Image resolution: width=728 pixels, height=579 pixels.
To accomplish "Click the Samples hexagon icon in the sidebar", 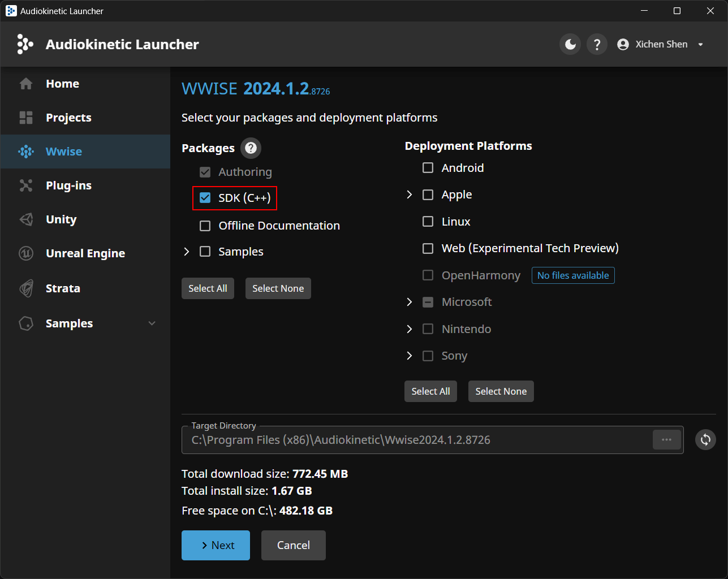I will (x=26, y=323).
